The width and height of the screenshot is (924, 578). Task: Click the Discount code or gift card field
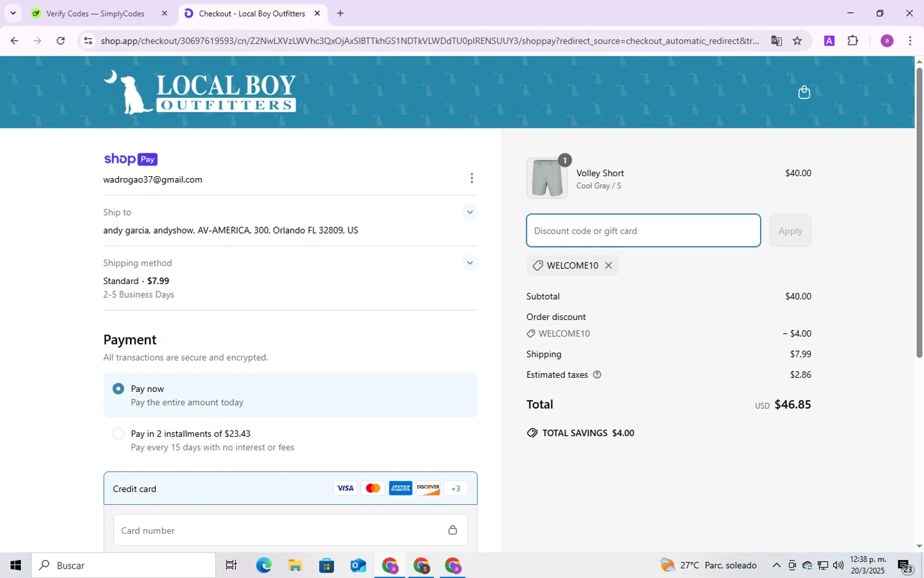point(643,230)
